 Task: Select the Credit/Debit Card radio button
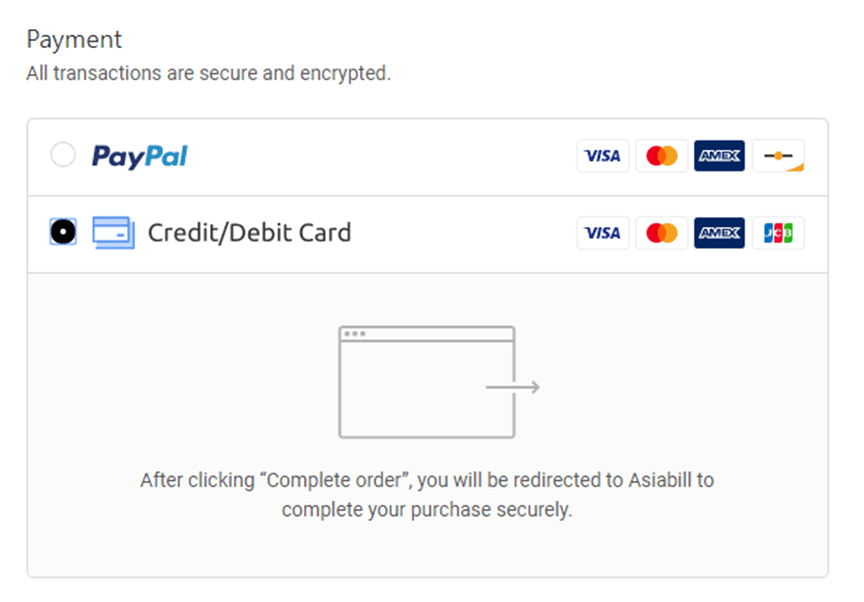tap(63, 232)
